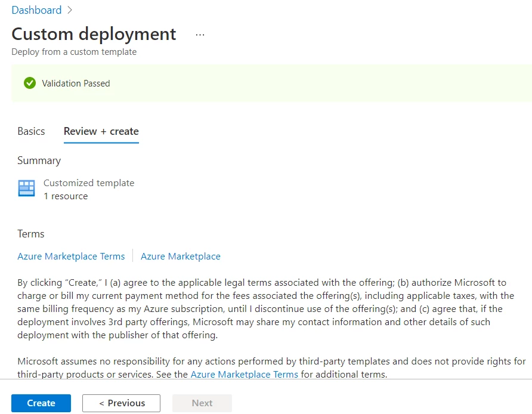Click the Validation Passed message text
Viewport: 532px width, 414px height.
(x=76, y=84)
